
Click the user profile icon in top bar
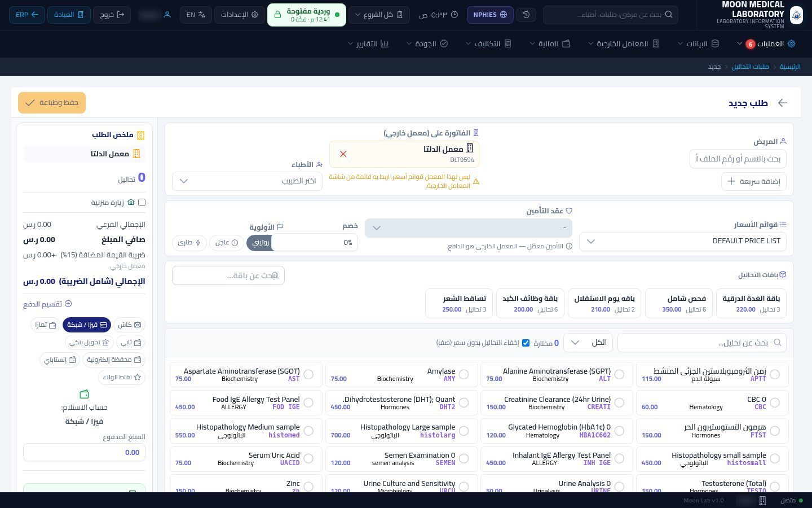tap(167, 15)
